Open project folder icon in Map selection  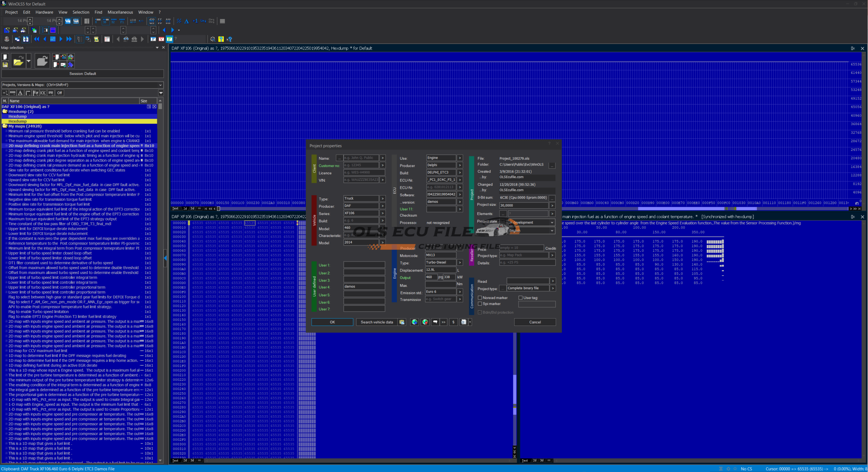(x=18, y=61)
